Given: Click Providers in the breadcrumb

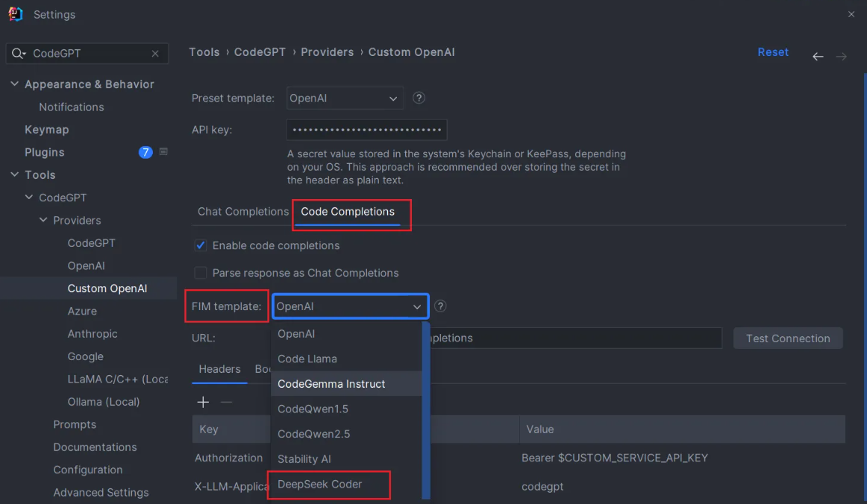Looking at the screenshot, I should [x=328, y=52].
